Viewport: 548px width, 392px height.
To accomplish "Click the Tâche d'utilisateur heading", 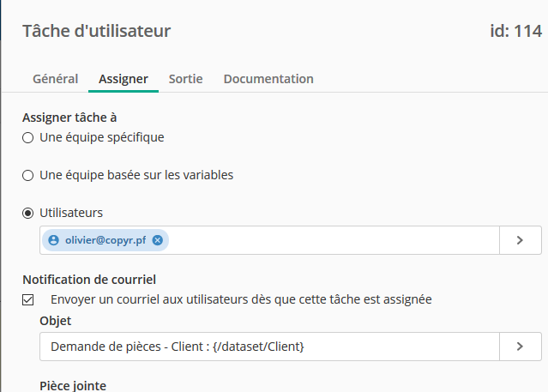I will point(96,31).
